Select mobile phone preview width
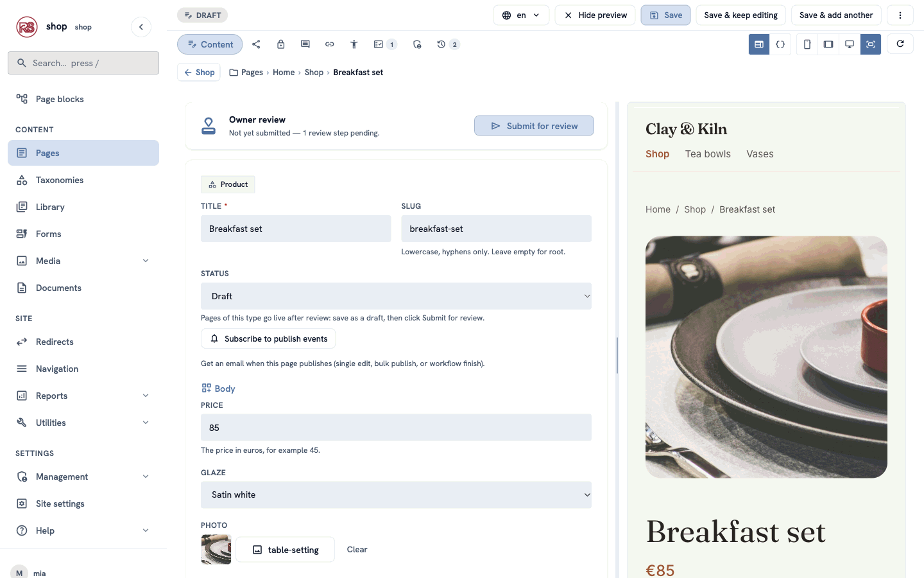The image size is (924, 578). pyautogui.click(x=807, y=44)
